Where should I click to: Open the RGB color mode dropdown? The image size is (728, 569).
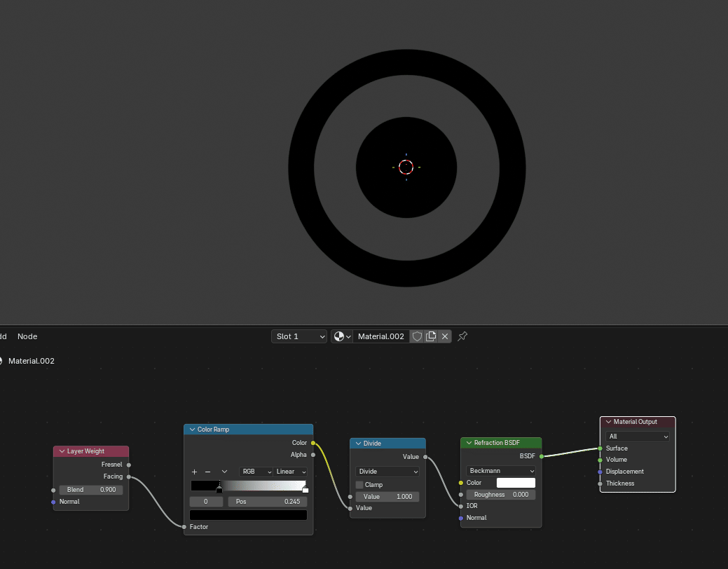256,472
